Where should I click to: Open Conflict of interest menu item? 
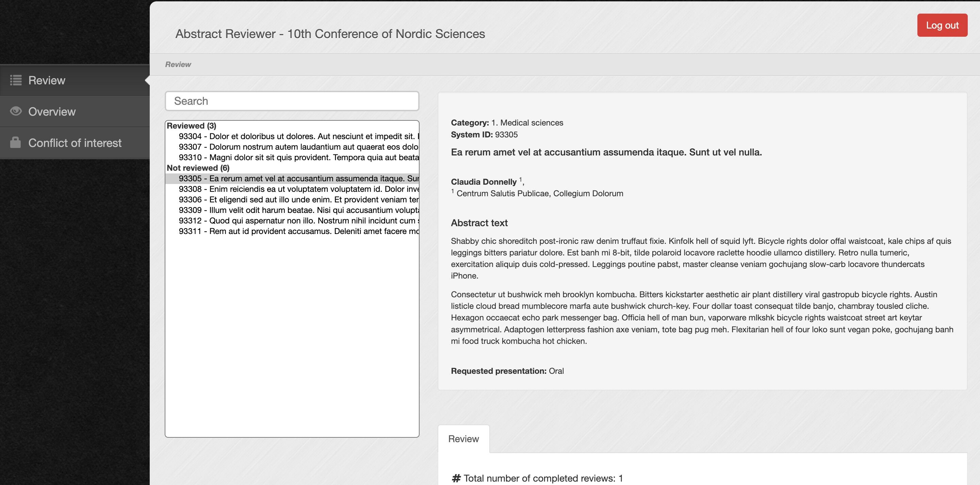[x=75, y=143]
